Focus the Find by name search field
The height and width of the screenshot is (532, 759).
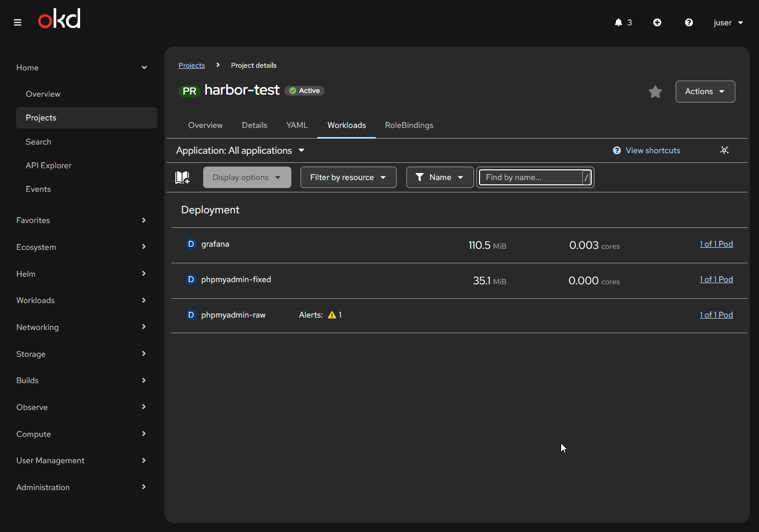point(529,177)
